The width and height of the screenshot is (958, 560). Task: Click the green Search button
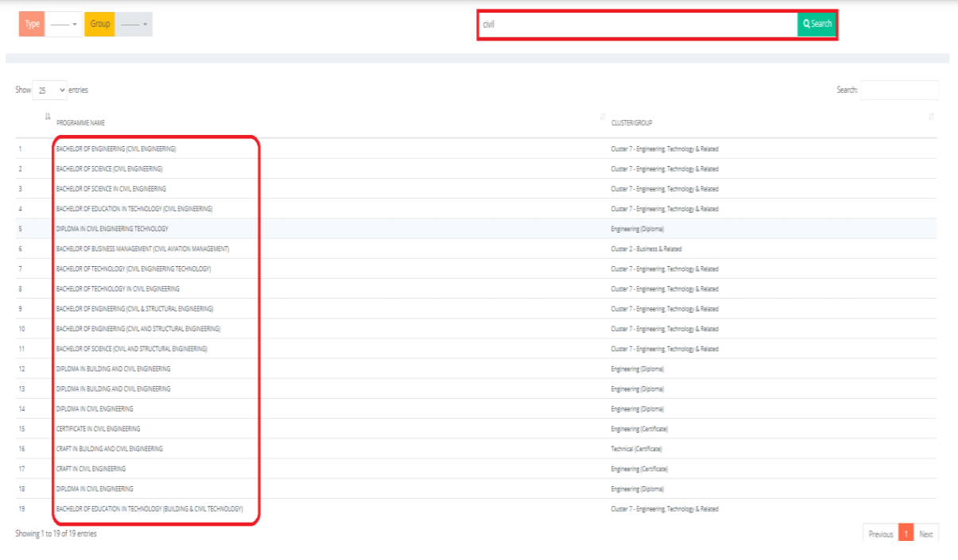click(816, 24)
